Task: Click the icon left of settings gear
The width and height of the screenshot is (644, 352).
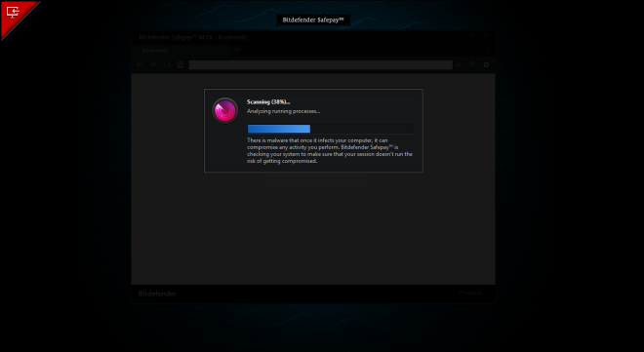Action: [472, 64]
